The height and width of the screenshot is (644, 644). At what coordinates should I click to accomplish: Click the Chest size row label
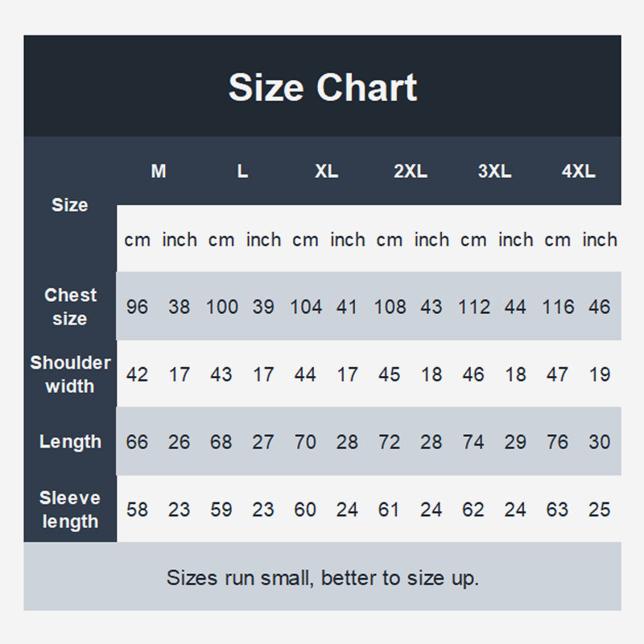(70, 307)
